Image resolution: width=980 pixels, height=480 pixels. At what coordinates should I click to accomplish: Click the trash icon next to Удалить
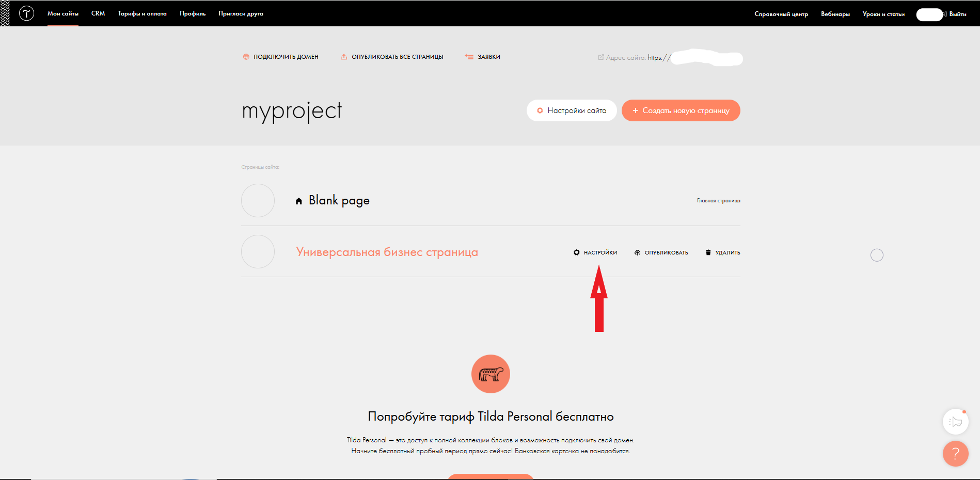coord(708,252)
